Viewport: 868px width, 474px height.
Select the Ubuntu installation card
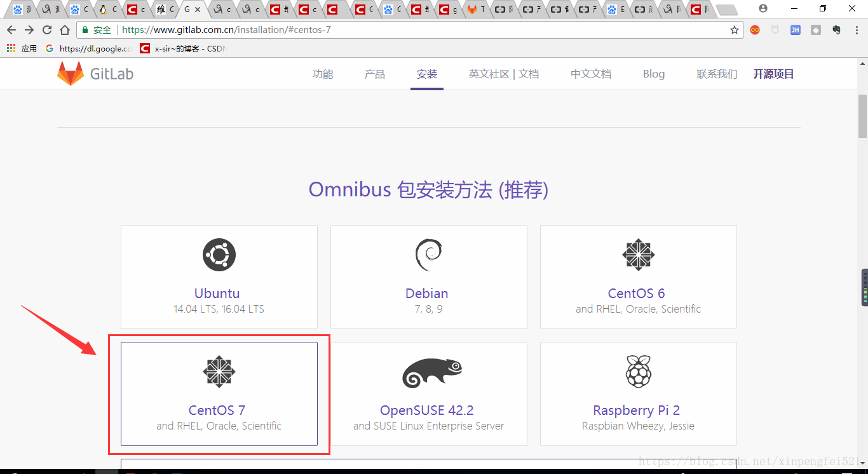click(x=219, y=277)
